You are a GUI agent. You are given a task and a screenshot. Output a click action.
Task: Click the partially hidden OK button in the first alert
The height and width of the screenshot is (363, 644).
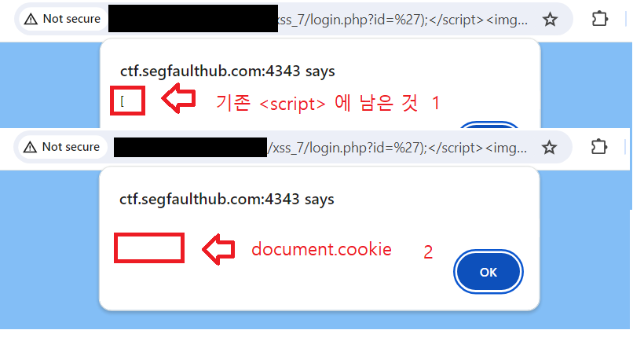[x=488, y=125]
